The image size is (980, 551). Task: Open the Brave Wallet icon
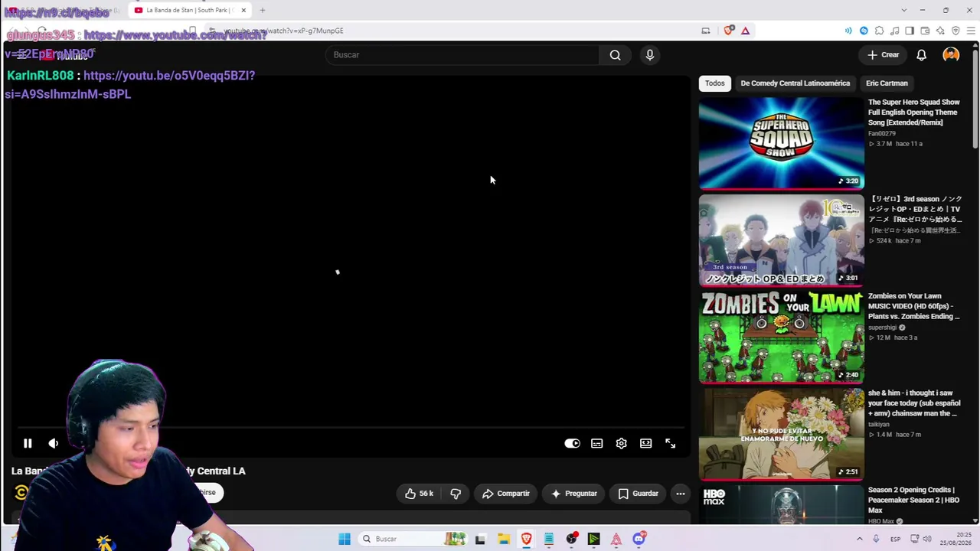(925, 31)
